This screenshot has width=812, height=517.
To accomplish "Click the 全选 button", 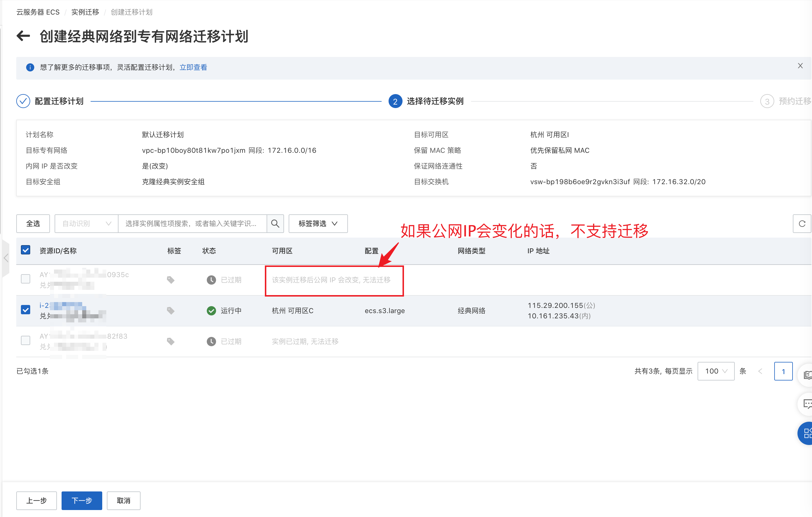I will (x=33, y=224).
